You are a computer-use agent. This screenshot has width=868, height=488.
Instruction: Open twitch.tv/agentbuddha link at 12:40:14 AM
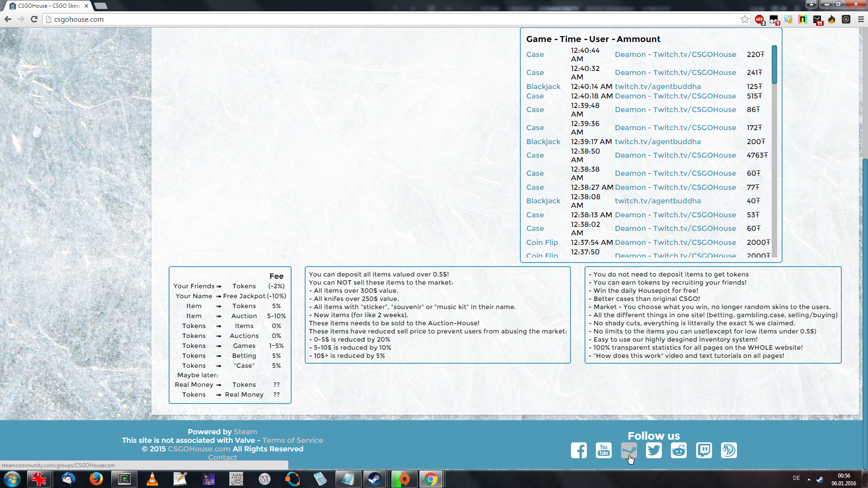pyautogui.click(x=657, y=86)
